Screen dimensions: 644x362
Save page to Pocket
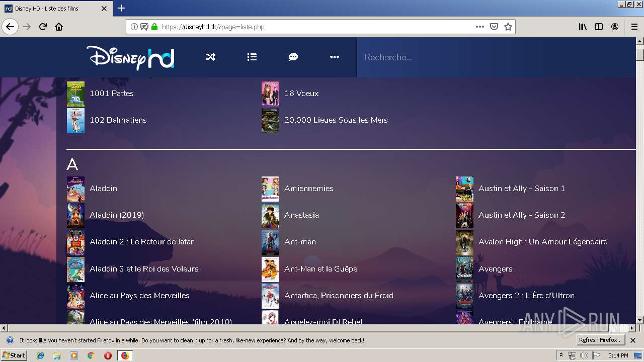click(x=494, y=27)
